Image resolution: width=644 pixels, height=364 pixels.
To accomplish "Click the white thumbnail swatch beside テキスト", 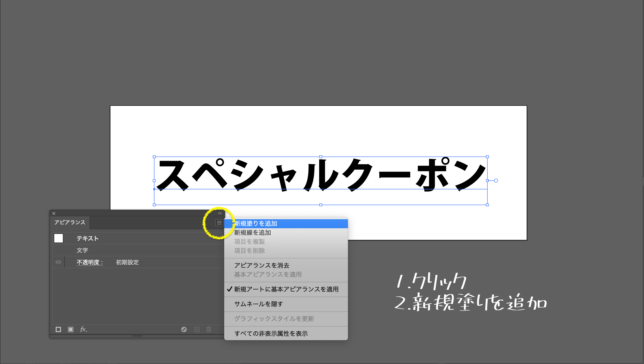I will pos(59,238).
